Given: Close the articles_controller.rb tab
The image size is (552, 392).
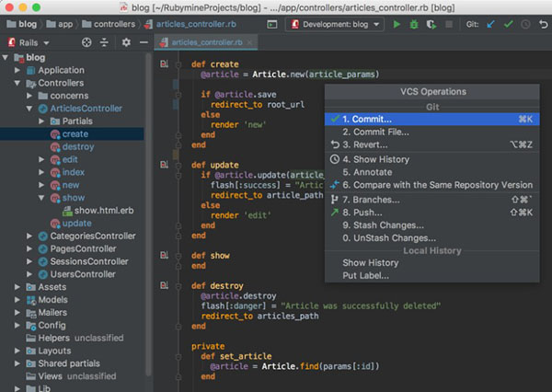Looking at the screenshot, I should point(249,42).
